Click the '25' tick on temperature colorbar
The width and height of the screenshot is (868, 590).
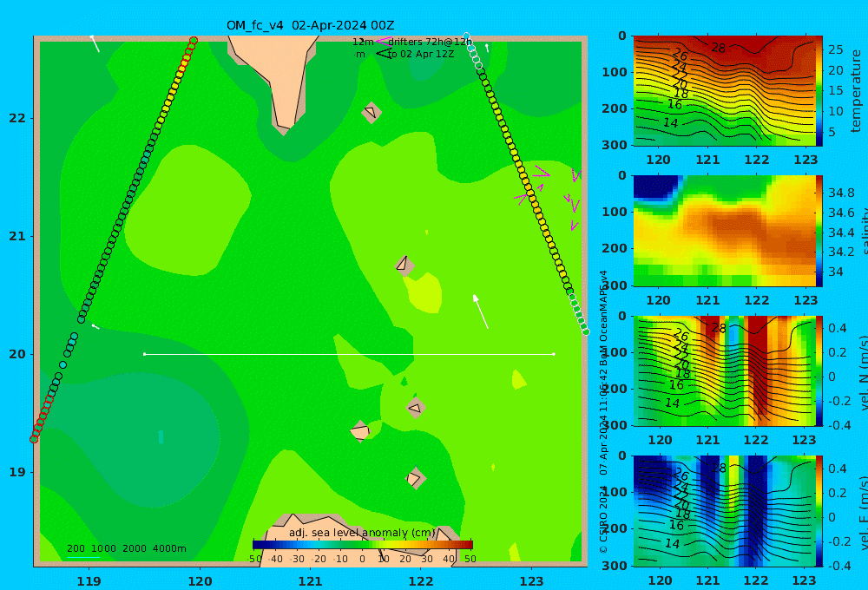[x=835, y=49]
